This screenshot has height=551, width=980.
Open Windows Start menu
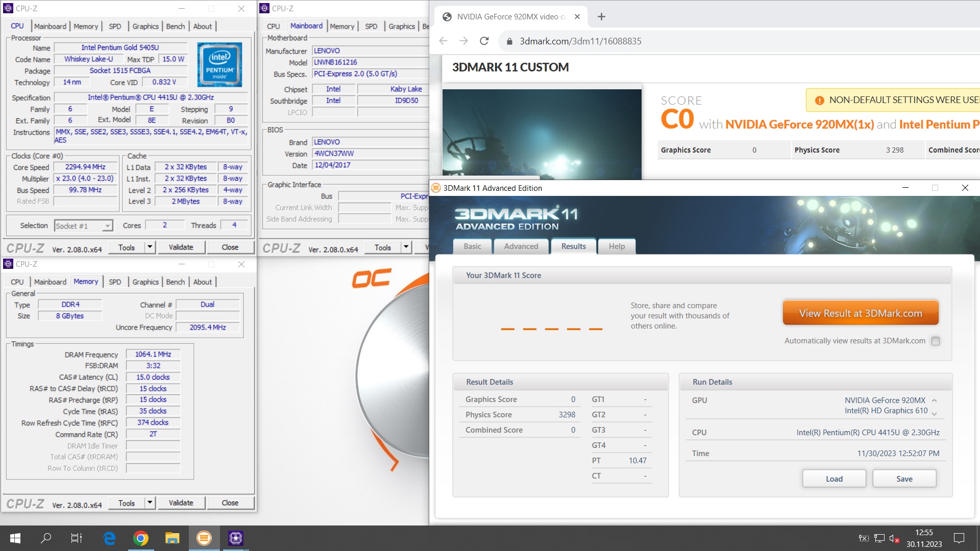pos(15,538)
